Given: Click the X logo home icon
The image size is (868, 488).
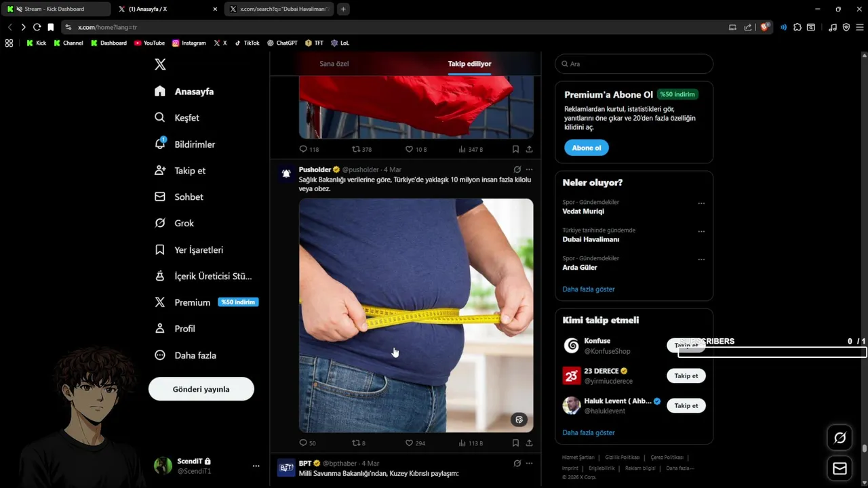Looking at the screenshot, I should click(160, 64).
